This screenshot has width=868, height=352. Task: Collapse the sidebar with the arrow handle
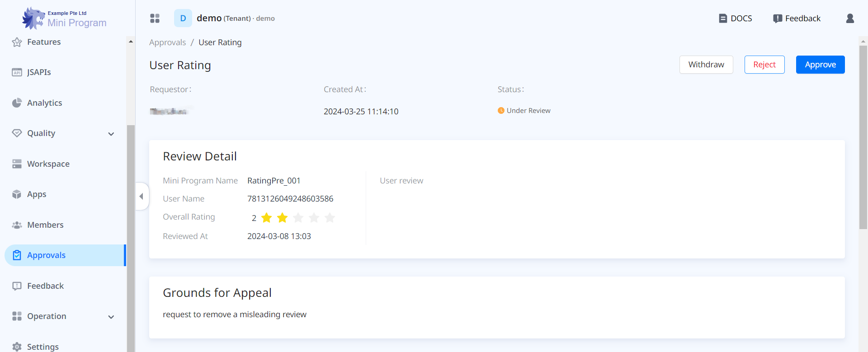pyautogui.click(x=142, y=196)
